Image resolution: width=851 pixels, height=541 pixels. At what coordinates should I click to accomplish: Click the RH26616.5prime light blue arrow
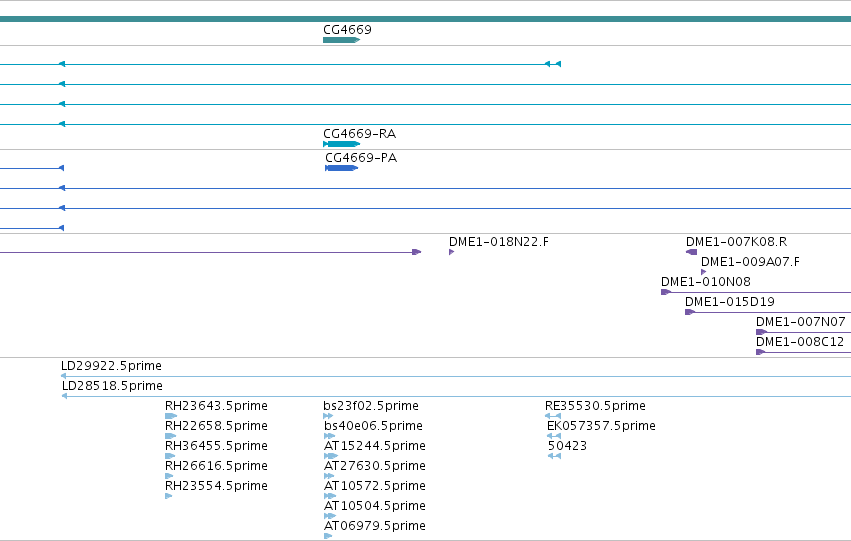click(x=169, y=476)
